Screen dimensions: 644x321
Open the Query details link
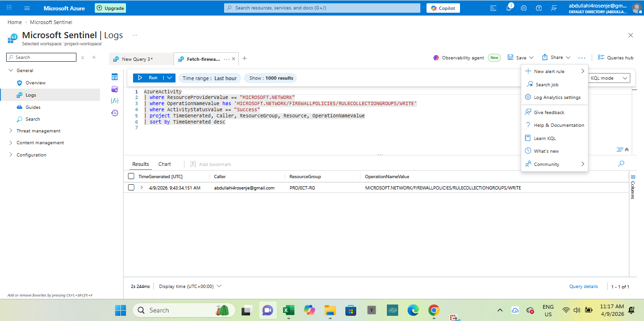coord(583,287)
